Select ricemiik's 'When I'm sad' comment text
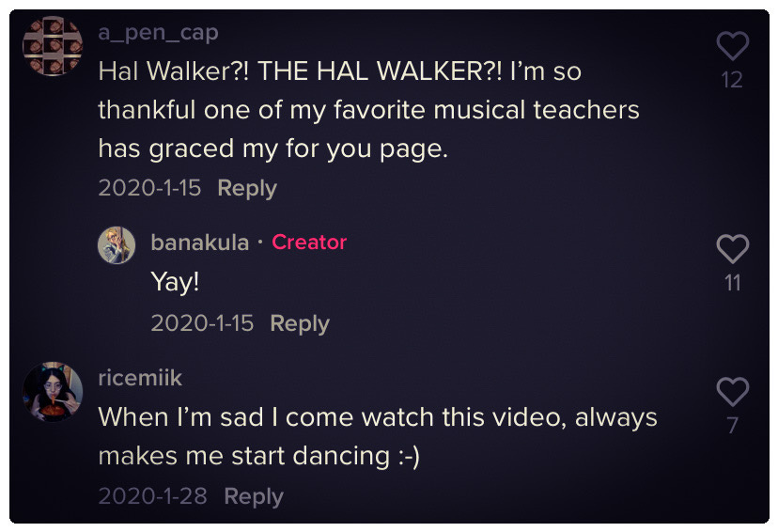The height and width of the screenshot is (532, 778). pyautogui.click(x=378, y=437)
